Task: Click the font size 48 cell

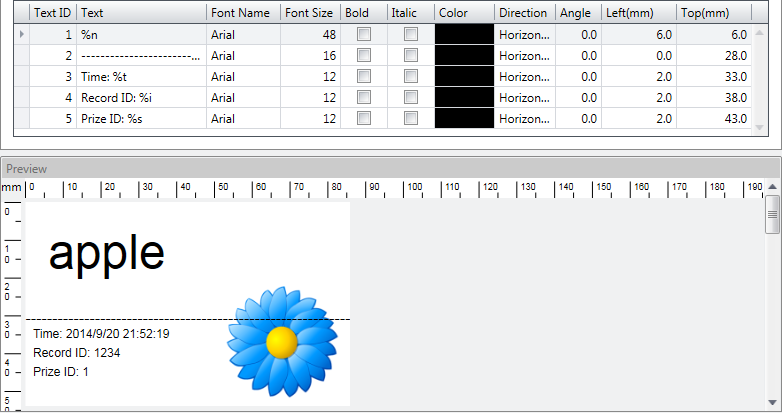Action: (x=309, y=34)
